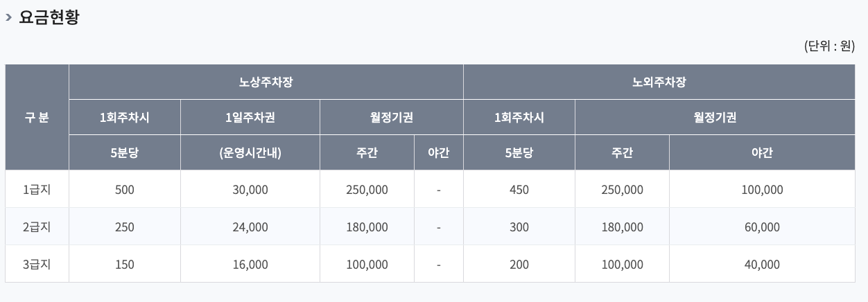Click the 150 fee cell in 3급지 row
Image resolution: width=868 pixels, height=302 pixels.
click(x=125, y=265)
